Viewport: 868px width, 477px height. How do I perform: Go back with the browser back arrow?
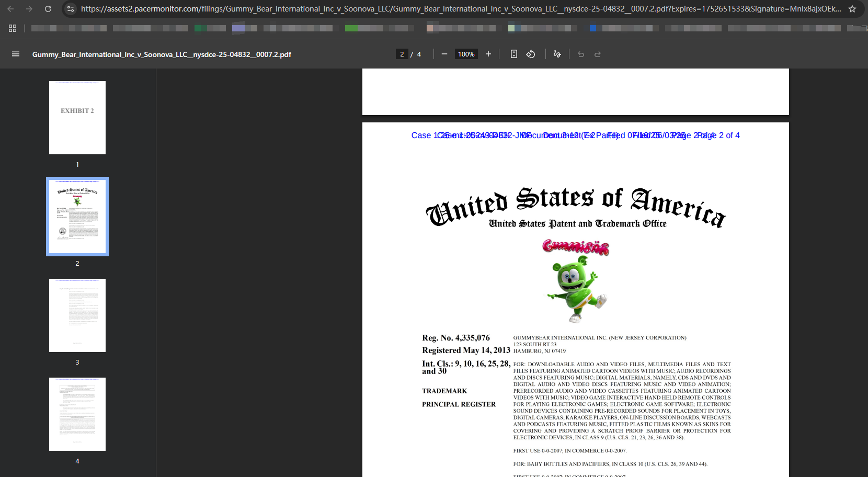coord(10,9)
